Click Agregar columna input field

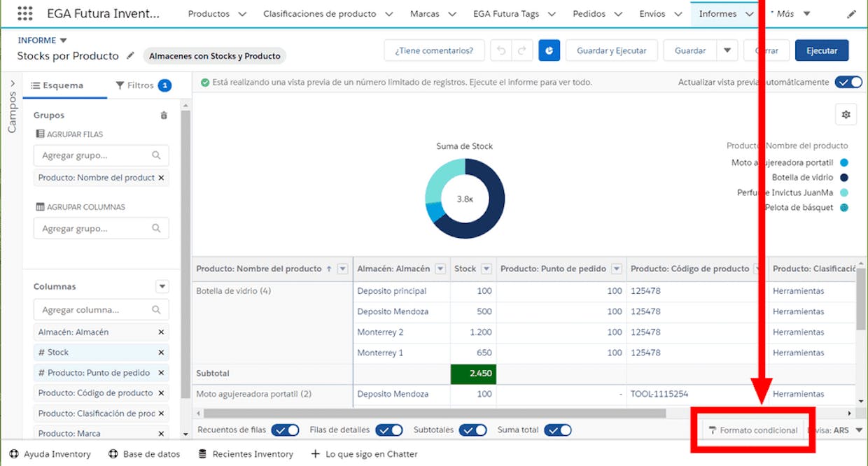click(x=101, y=309)
